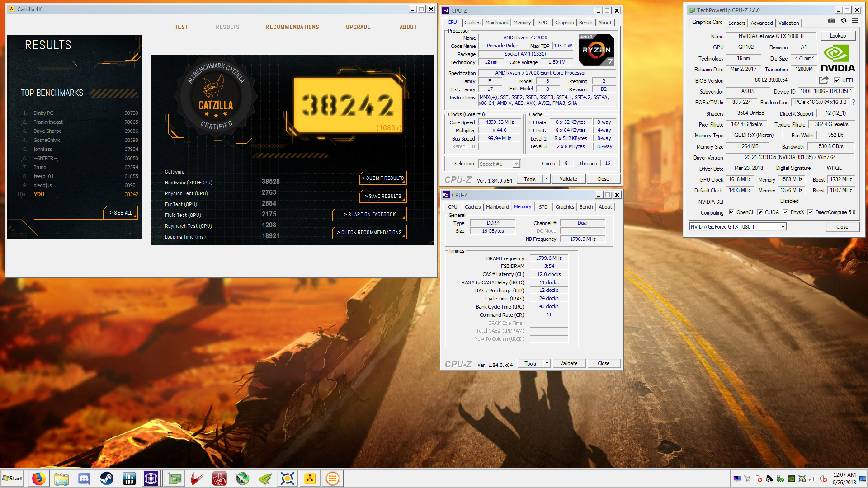This screenshot has width=868, height=488.
Task: Click SHARE ON FACEBOOK button
Action: click(369, 214)
